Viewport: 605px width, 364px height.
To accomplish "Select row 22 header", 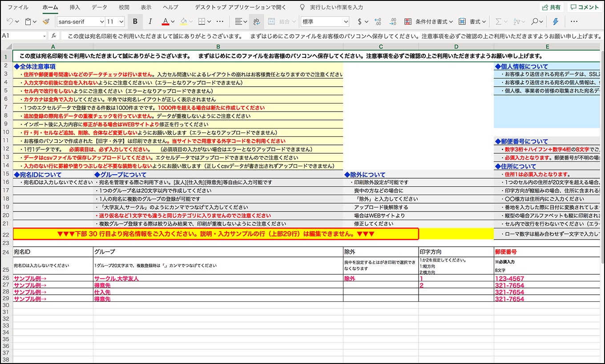I will pos(6,234).
